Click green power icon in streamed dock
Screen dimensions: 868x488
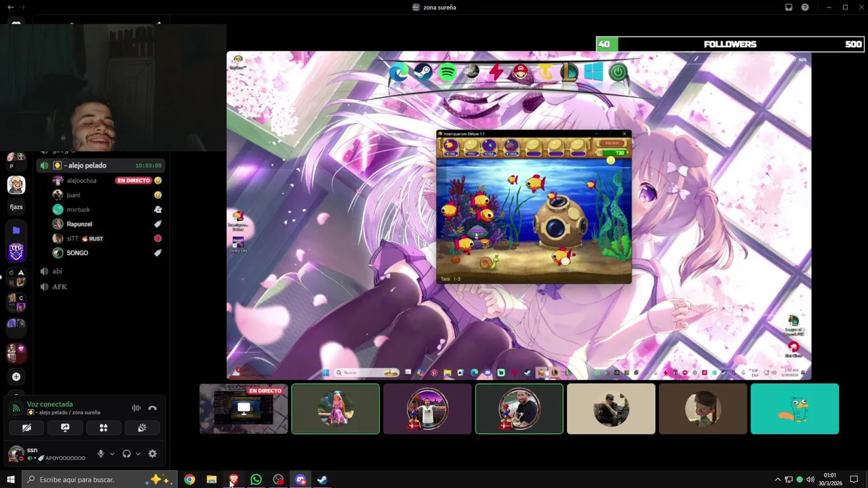point(618,72)
